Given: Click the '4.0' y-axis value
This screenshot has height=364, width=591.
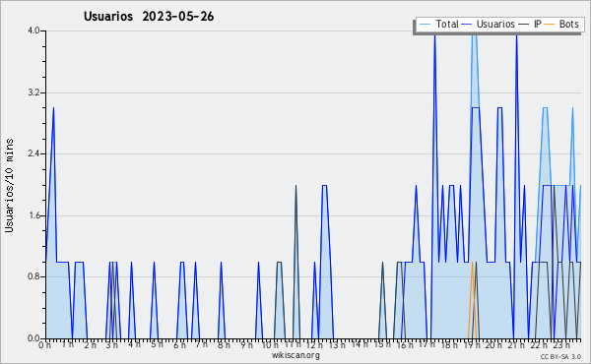Looking at the screenshot, I should 33,30.
